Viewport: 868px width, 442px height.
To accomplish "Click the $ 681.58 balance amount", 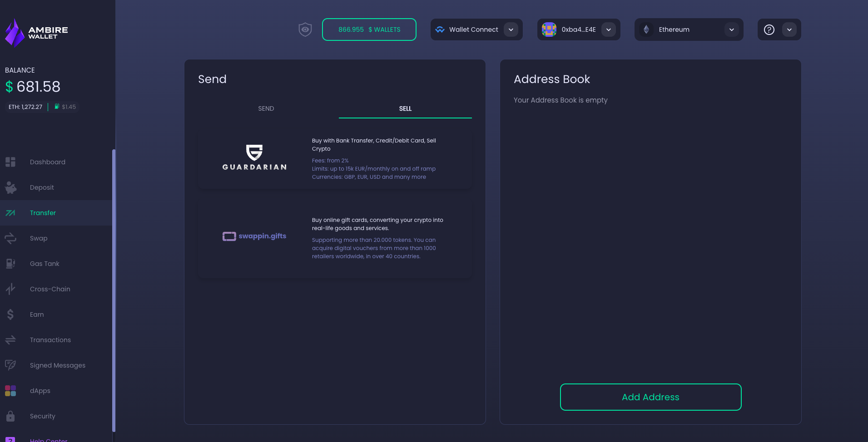I will coord(33,87).
